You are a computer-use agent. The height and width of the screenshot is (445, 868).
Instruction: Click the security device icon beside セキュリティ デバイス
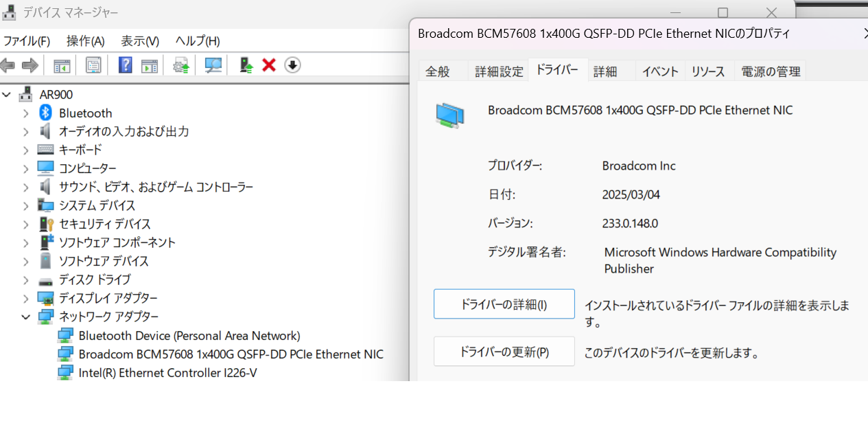click(x=46, y=224)
